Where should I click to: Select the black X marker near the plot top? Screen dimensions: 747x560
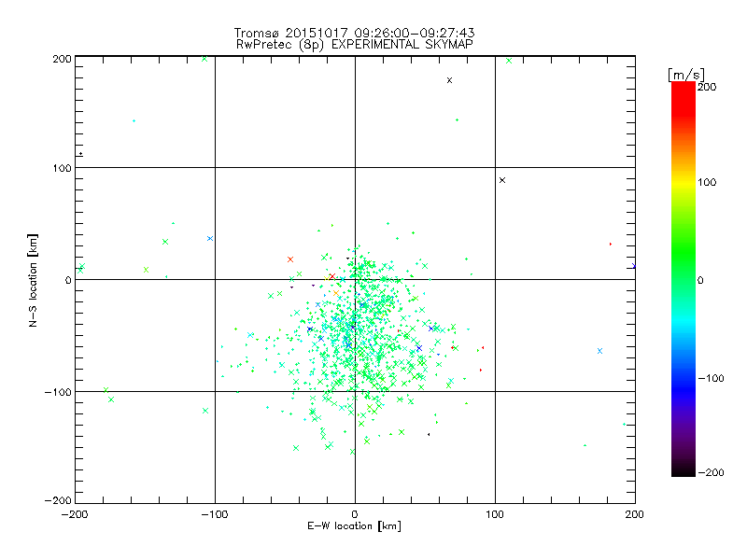pos(449,80)
